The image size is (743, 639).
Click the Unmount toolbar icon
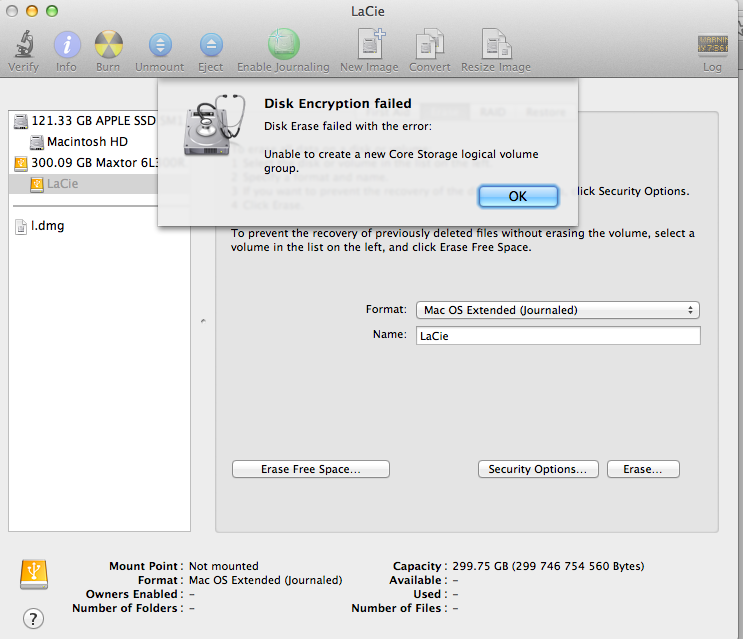tap(160, 45)
